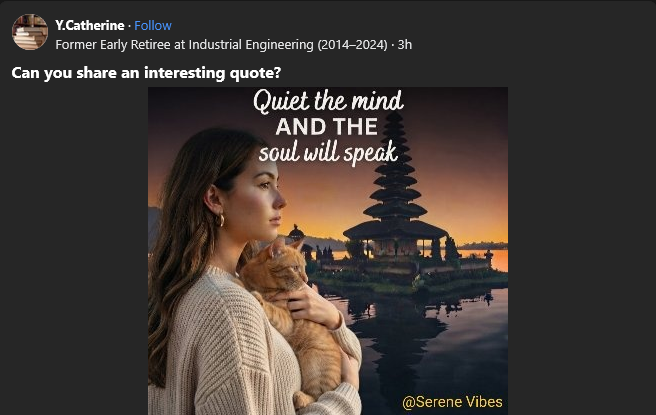Click the 'Quiet the mind' script text

coord(328,101)
